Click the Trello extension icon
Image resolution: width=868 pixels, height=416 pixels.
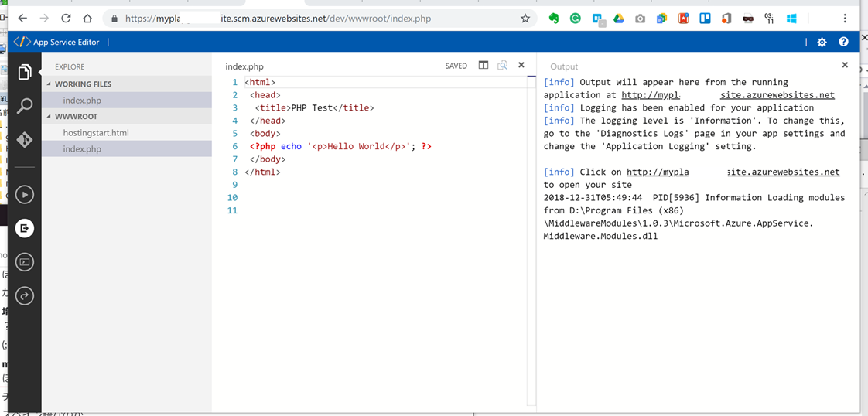pyautogui.click(x=705, y=19)
